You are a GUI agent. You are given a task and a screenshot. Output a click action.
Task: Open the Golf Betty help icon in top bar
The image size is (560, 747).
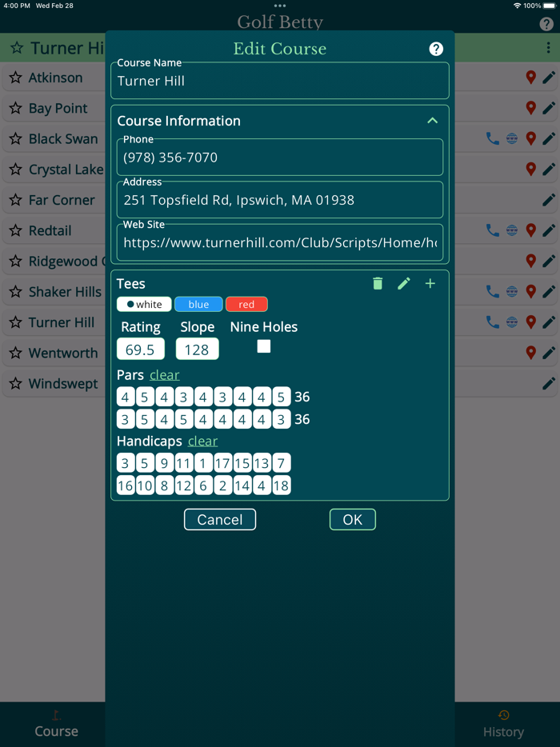pyautogui.click(x=546, y=24)
